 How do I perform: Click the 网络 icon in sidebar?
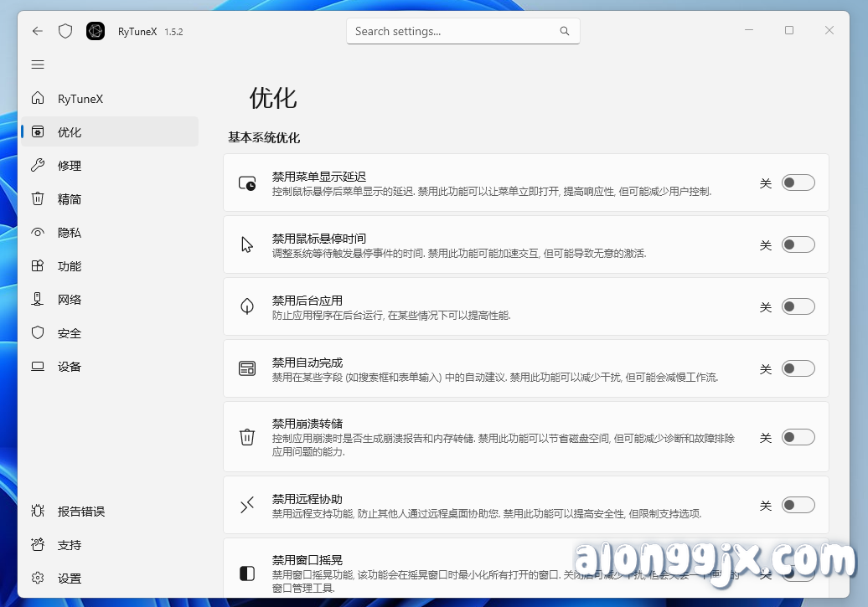[38, 299]
